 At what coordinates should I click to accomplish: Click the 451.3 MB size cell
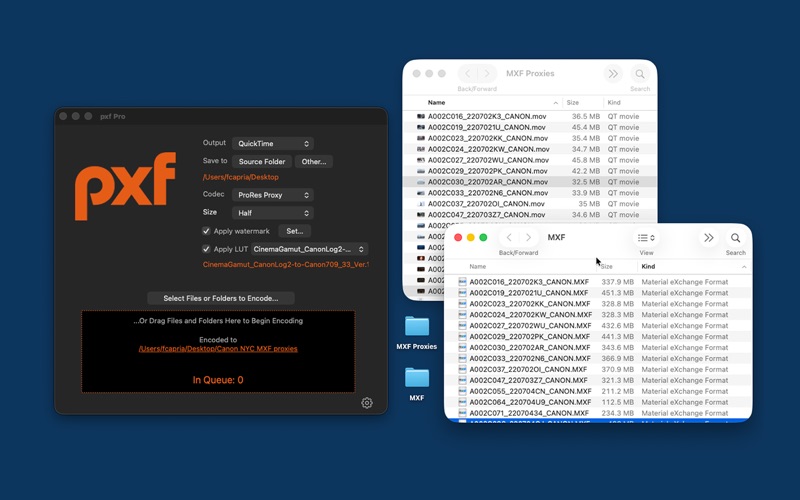(x=617, y=293)
